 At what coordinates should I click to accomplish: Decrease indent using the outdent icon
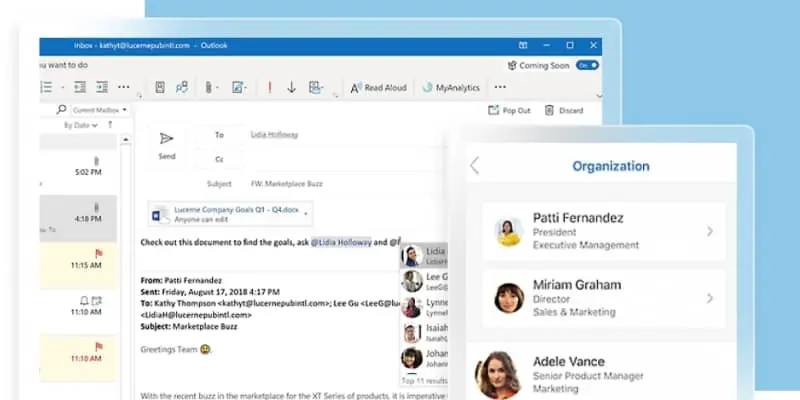tap(80, 87)
